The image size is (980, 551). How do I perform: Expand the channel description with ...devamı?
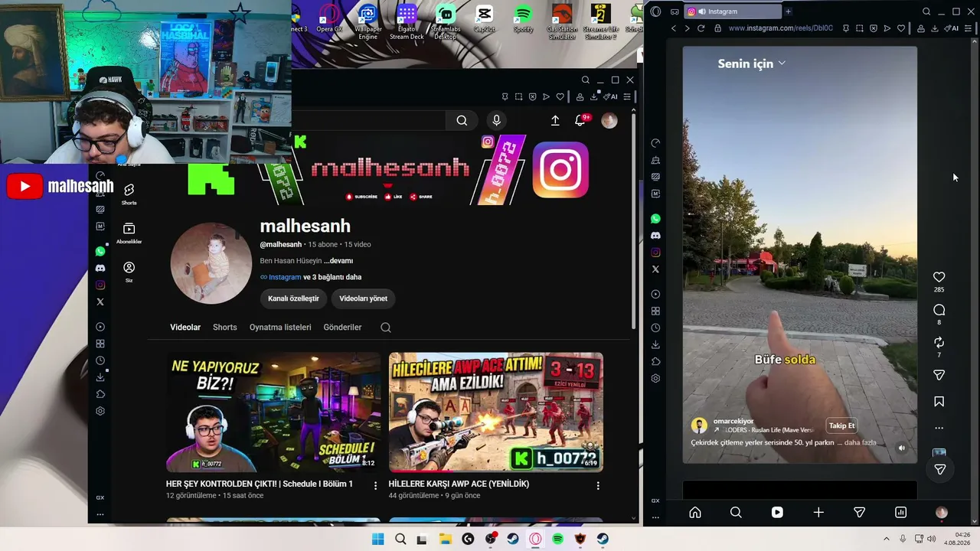click(338, 261)
